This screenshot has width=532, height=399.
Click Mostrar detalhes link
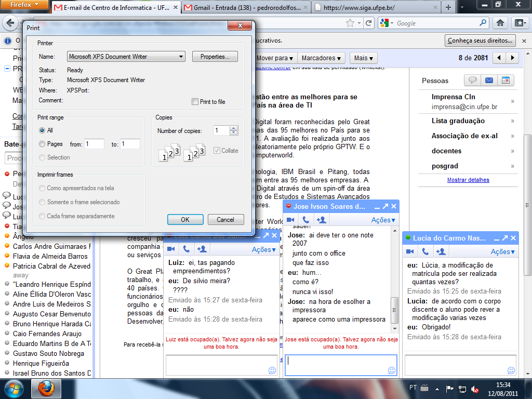(x=468, y=180)
